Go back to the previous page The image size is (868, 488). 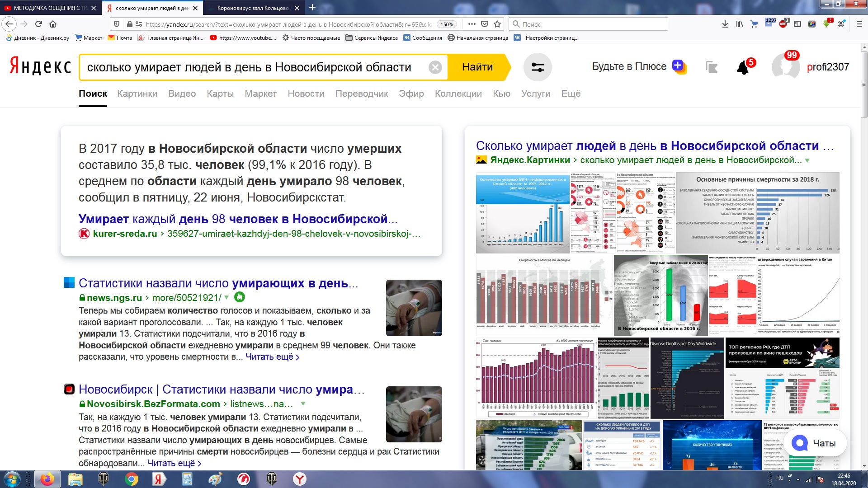click(9, 24)
